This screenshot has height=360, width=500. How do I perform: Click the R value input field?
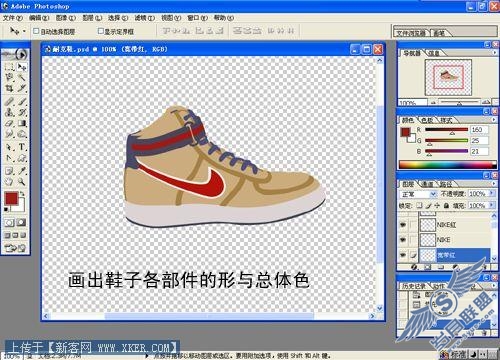pos(479,130)
